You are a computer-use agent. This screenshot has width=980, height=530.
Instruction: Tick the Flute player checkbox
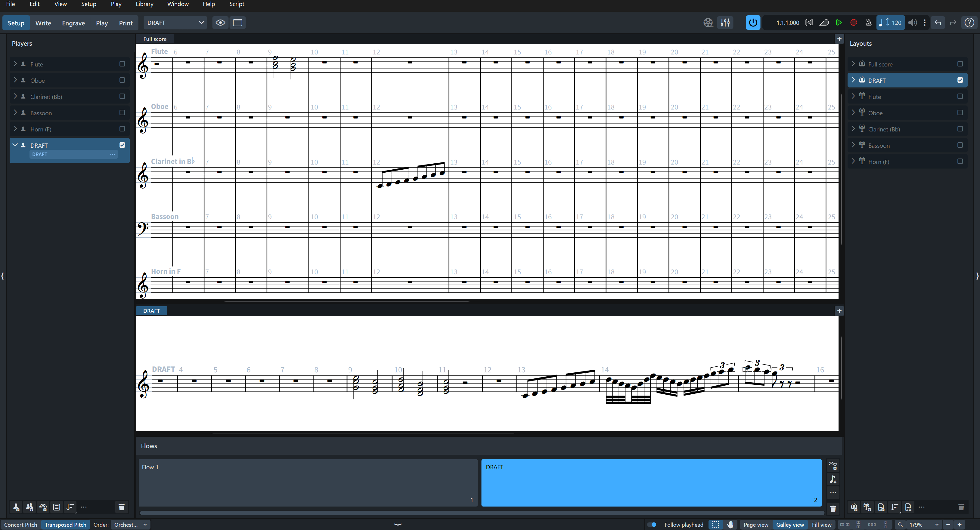pos(122,64)
